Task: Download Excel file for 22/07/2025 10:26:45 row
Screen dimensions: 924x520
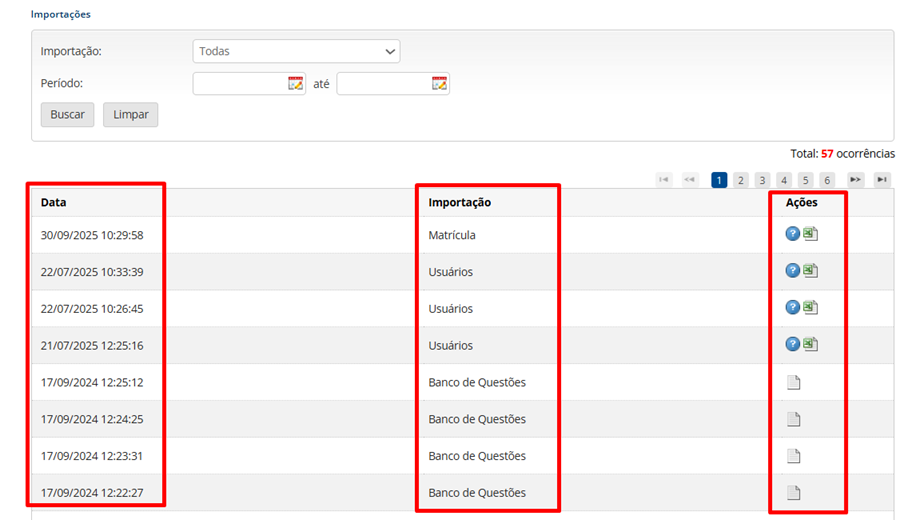Action: (x=811, y=307)
